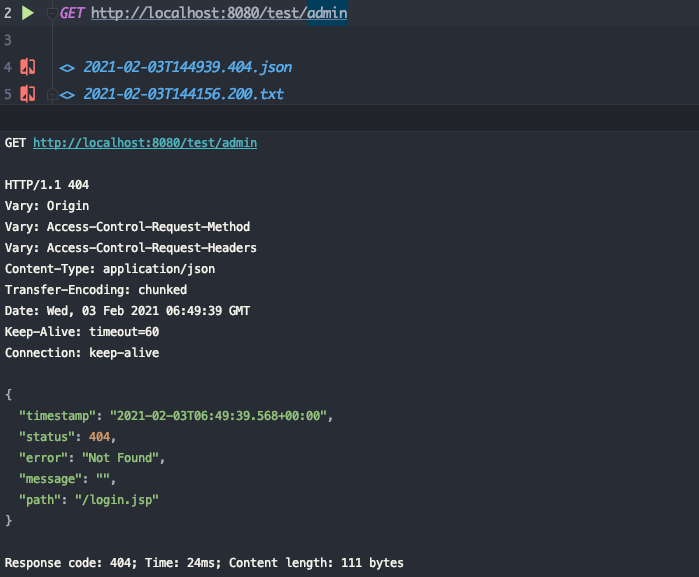This screenshot has width=699, height=577.
Task: Run the GET request with green play icon
Action: pyautogui.click(x=28, y=13)
